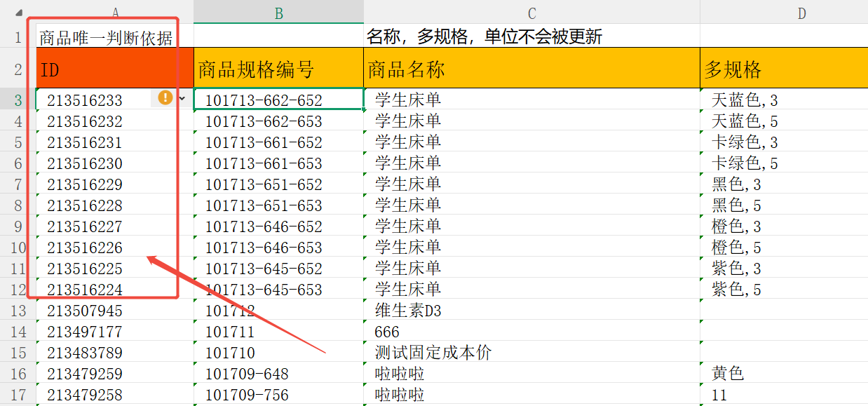This screenshot has height=406, width=868.
Task: Select column C header
Action: 531,12
